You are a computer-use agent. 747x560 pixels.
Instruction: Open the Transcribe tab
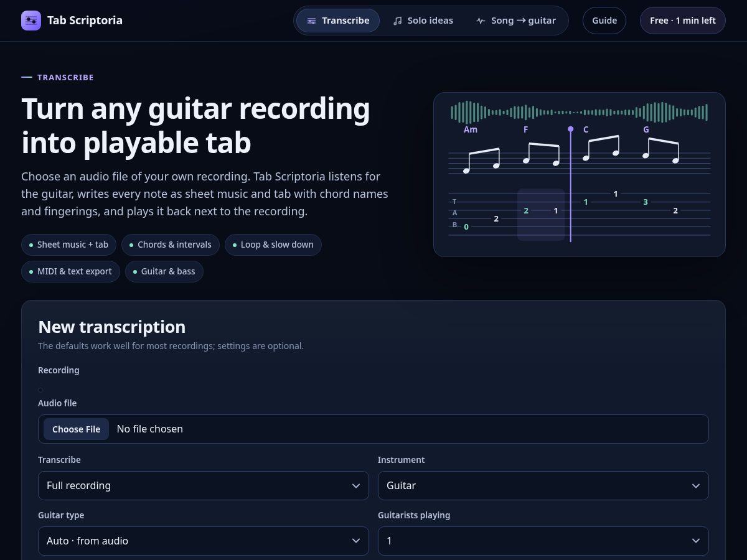click(338, 21)
